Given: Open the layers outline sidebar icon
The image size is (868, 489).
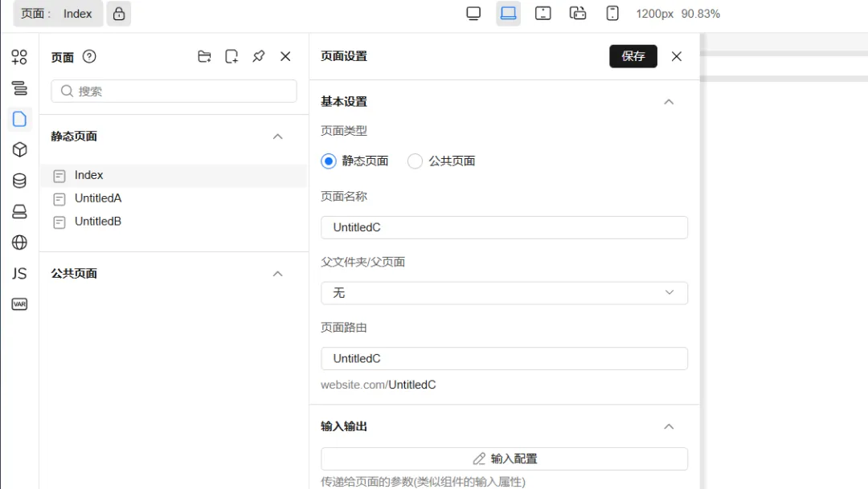Looking at the screenshot, I should [19, 88].
